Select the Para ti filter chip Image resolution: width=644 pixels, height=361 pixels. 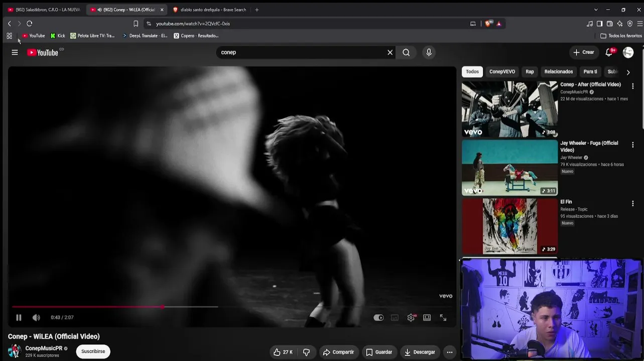click(590, 72)
